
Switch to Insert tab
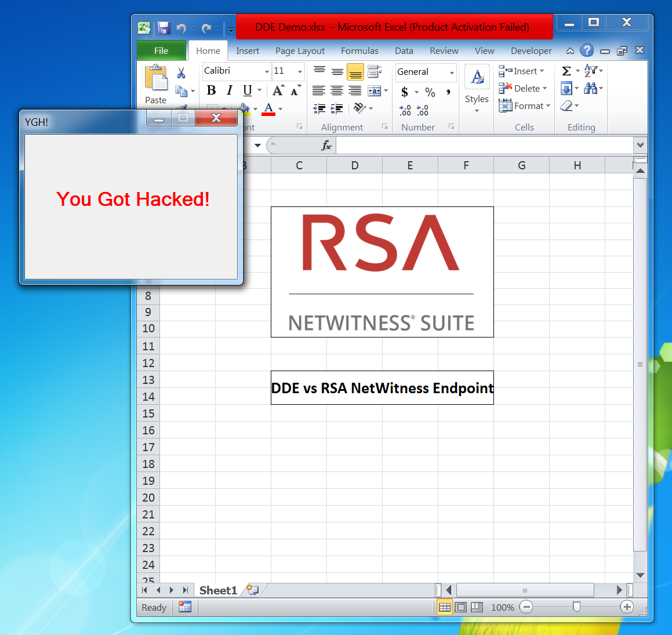pyautogui.click(x=247, y=50)
